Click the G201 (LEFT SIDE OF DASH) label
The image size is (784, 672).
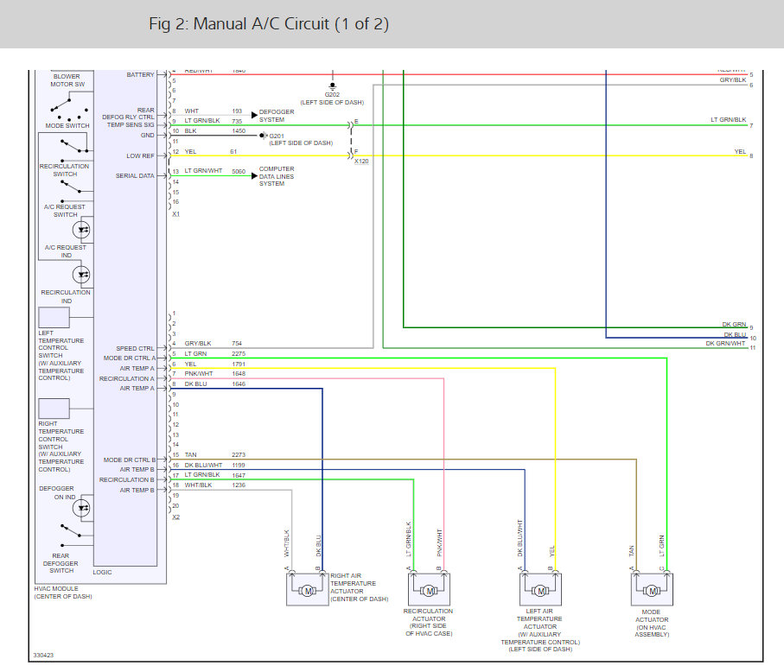click(x=301, y=139)
